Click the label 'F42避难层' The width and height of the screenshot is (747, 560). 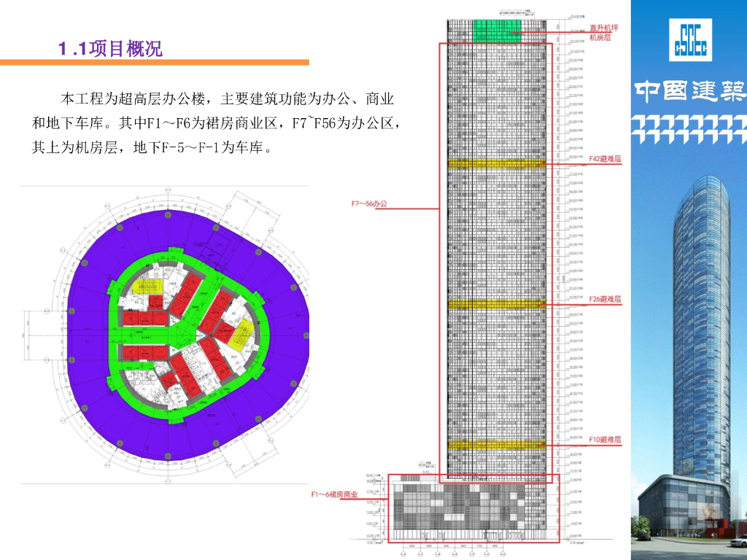click(605, 158)
